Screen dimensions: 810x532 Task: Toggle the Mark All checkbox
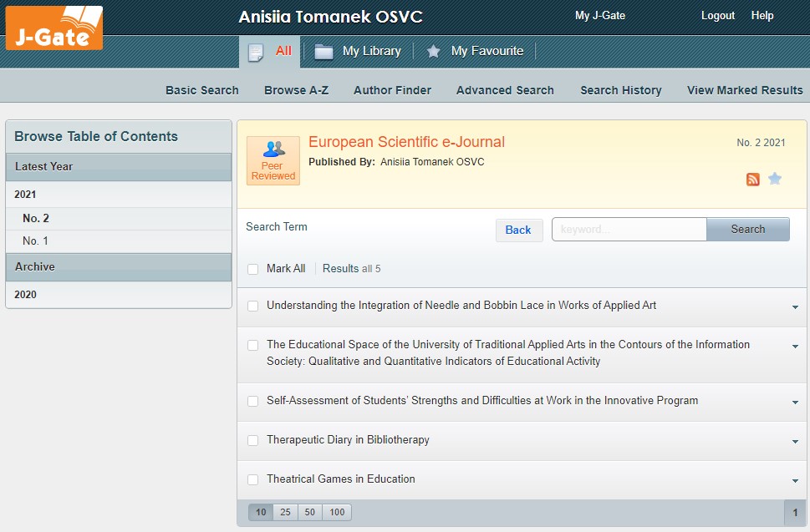253,269
